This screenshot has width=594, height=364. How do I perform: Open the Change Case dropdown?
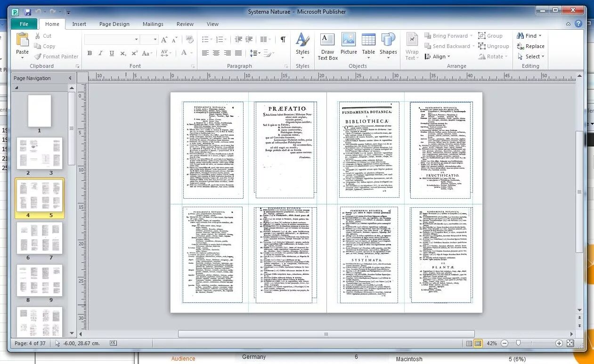148,54
